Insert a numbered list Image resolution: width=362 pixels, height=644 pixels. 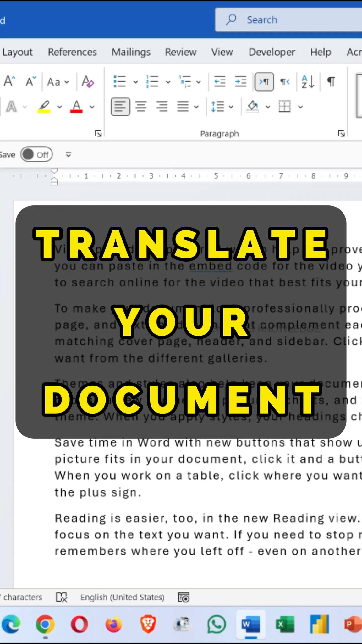click(152, 82)
